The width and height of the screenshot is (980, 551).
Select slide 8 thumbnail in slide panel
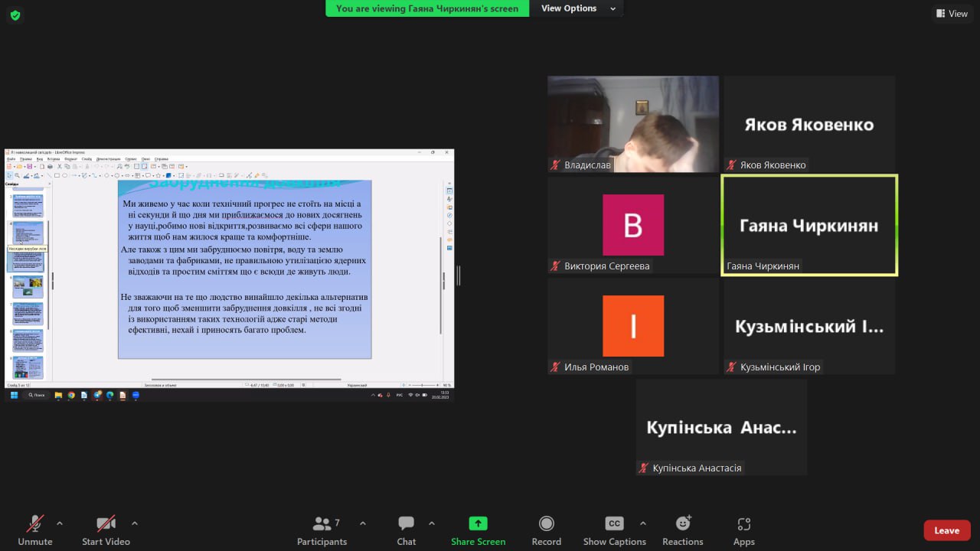[x=28, y=341]
